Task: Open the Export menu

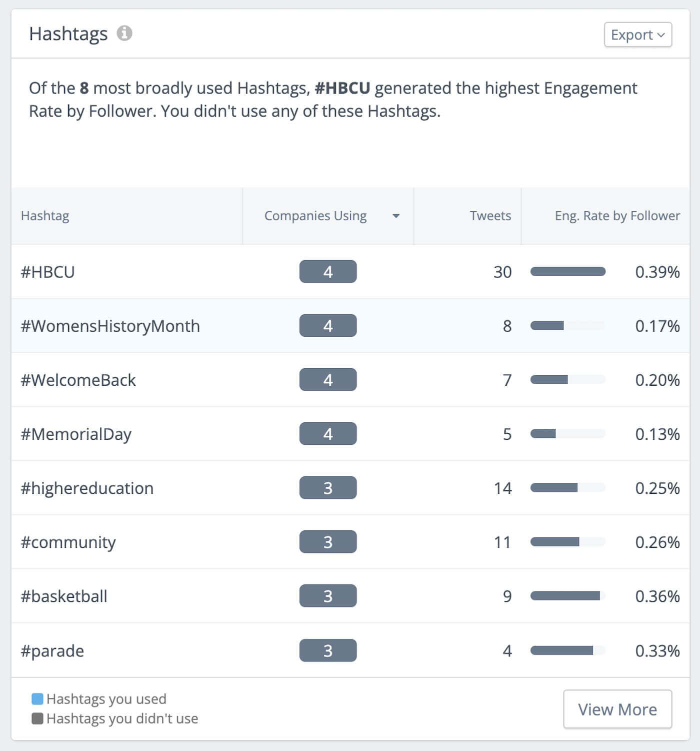Action: pyautogui.click(x=637, y=35)
